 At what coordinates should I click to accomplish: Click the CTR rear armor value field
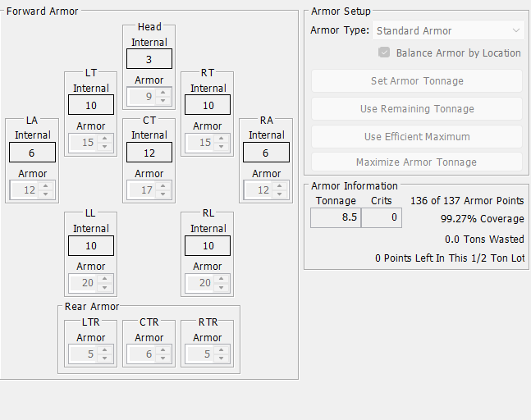142,354
